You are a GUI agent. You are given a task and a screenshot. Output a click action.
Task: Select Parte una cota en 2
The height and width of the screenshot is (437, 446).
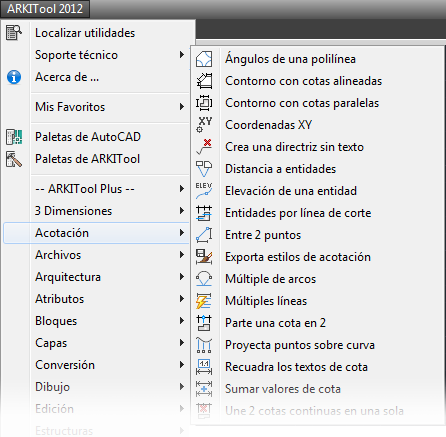[275, 323]
